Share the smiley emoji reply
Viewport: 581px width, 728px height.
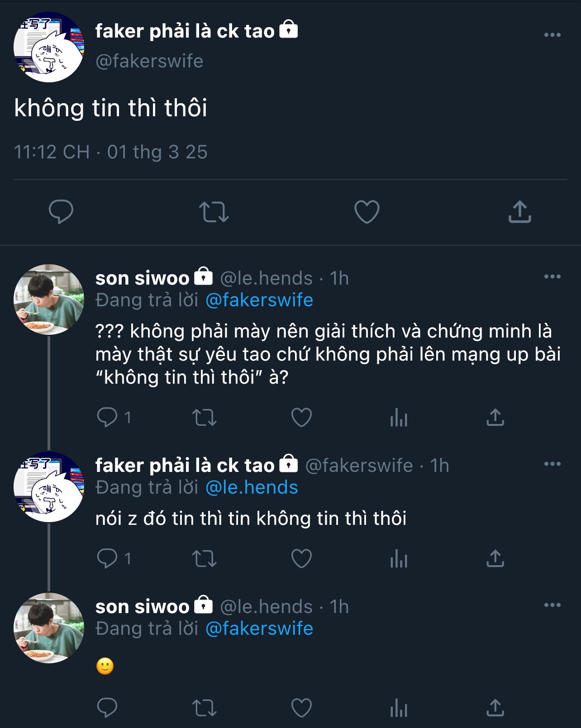[x=495, y=708]
